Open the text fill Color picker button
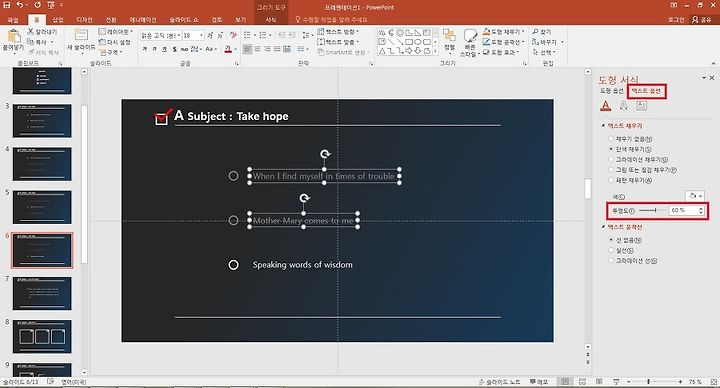Viewport: 720px width, 388px height. (695, 196)
